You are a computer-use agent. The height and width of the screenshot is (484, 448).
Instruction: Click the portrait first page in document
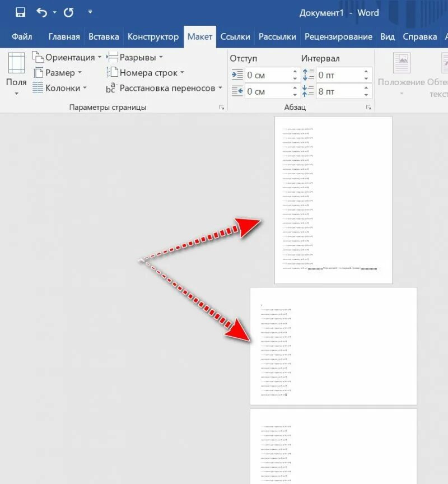point(333,200)
